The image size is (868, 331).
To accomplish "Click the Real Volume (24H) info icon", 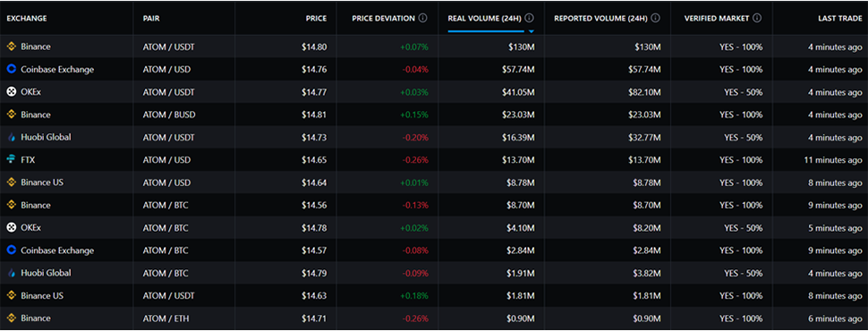I will (x=530, y=18).
